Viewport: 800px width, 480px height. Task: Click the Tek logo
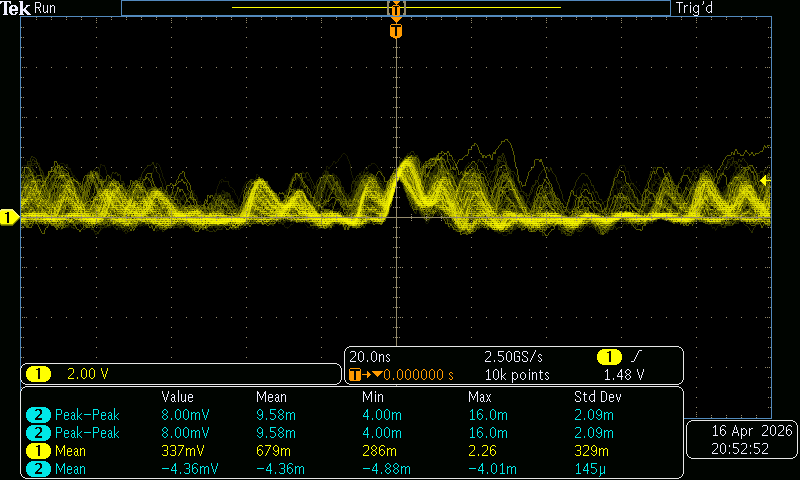point(15,8)
